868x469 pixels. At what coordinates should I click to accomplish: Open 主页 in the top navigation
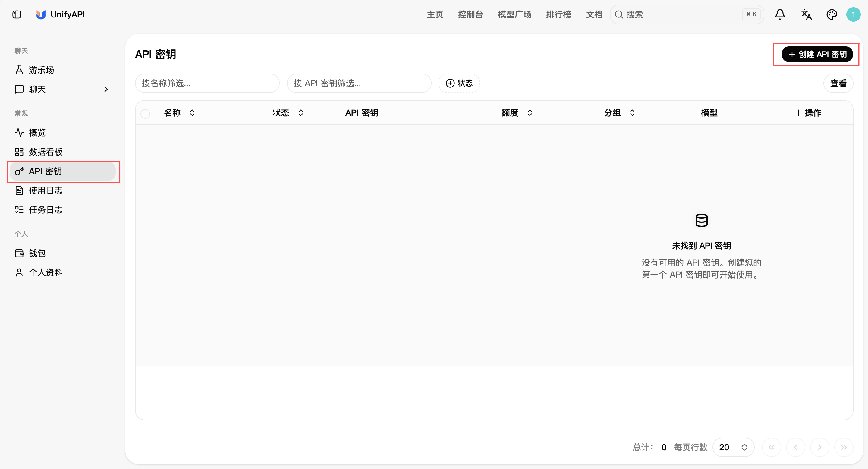(435, 14)
